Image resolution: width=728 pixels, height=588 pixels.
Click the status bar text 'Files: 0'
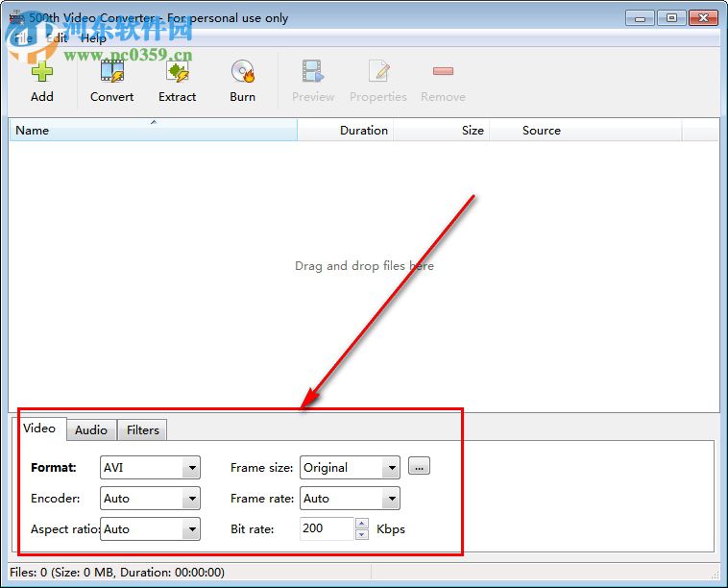tap(28, 573)
